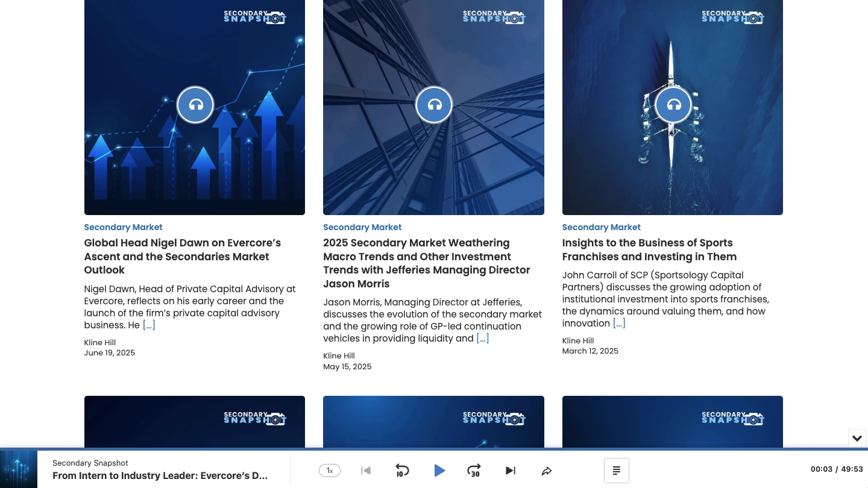Screen dimensions: 868x488
Task: Collapse the audio player with the chevron
Action: (857, 438)
